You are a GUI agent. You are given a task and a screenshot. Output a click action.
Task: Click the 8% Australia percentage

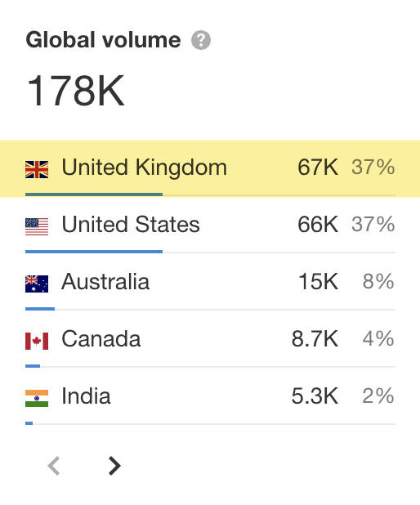378,281
